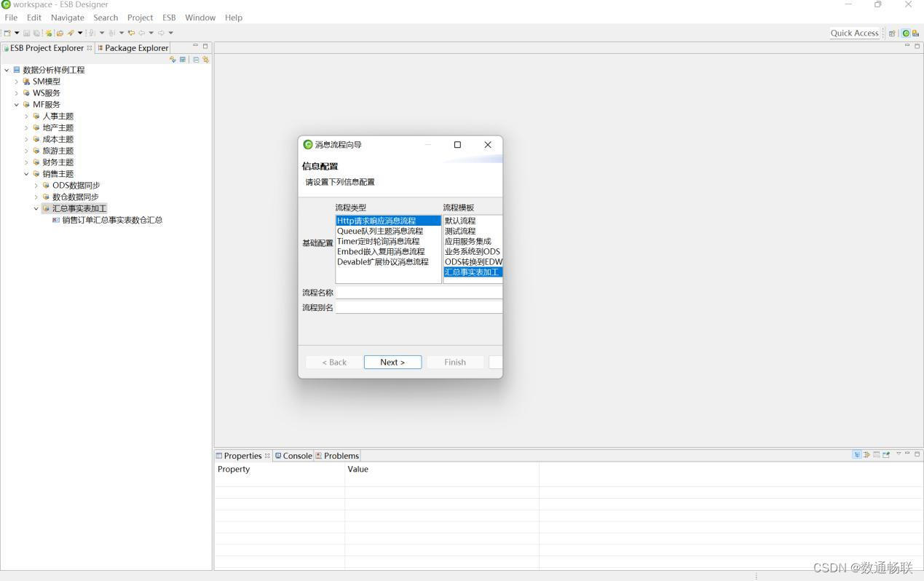Switch to the Java perspective icon
This screenshot has width=924, height=581.
pos(915,33)
